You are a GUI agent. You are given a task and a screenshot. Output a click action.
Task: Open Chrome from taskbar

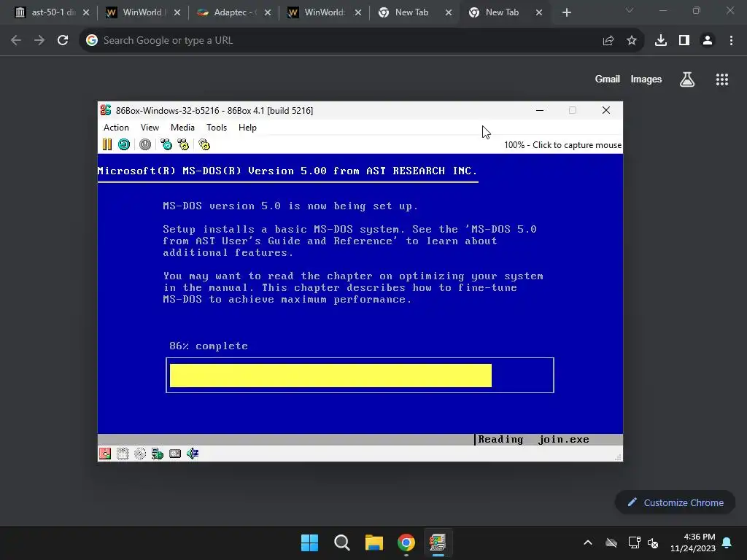coord(406,542)
